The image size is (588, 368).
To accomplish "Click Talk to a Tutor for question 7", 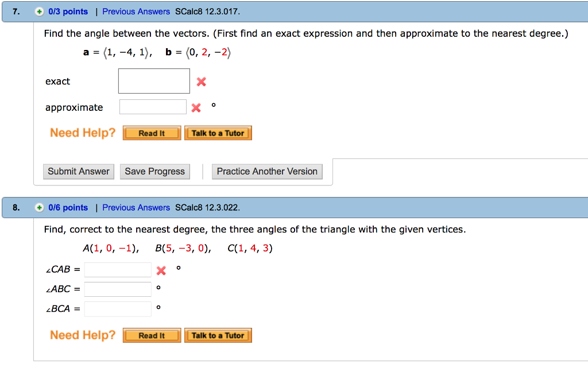I will point(218,133).
